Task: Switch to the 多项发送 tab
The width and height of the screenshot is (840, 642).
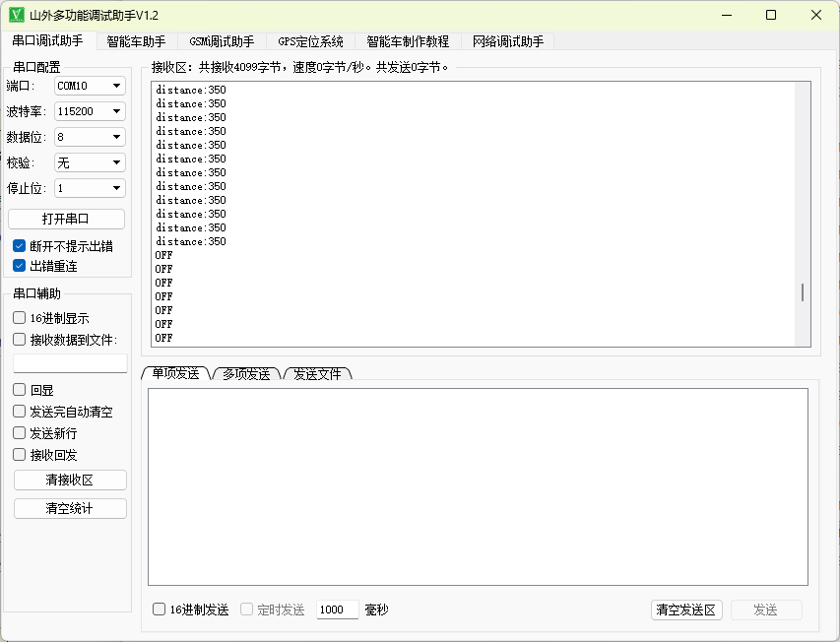Action: click(246, 374)
